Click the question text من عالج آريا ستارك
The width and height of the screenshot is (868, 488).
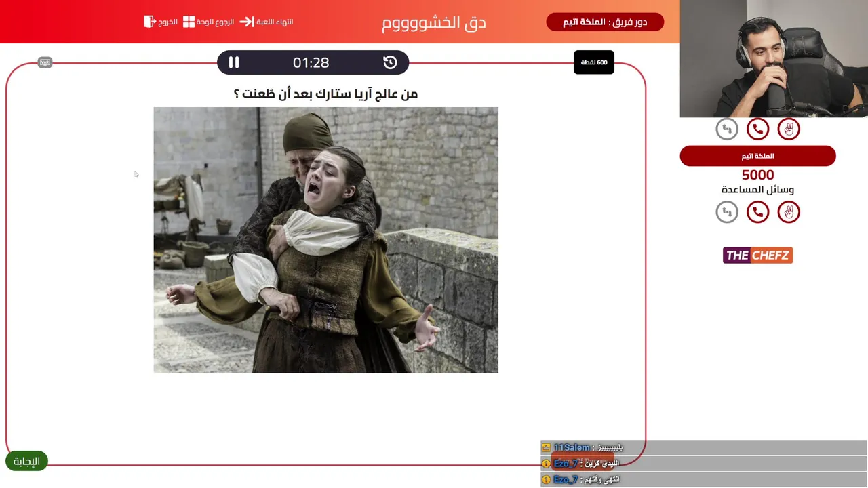pyautogui.click(x=325, y=94)
